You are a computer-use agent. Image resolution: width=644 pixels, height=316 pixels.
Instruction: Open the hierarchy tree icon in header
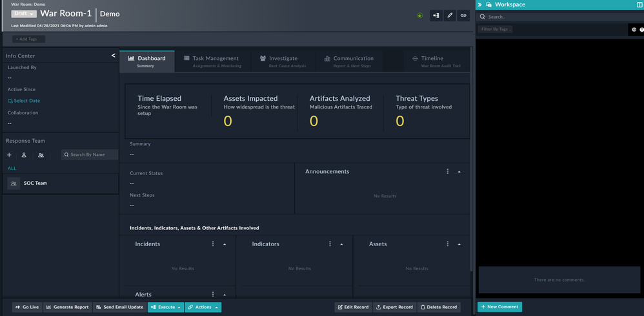[436, 16]
